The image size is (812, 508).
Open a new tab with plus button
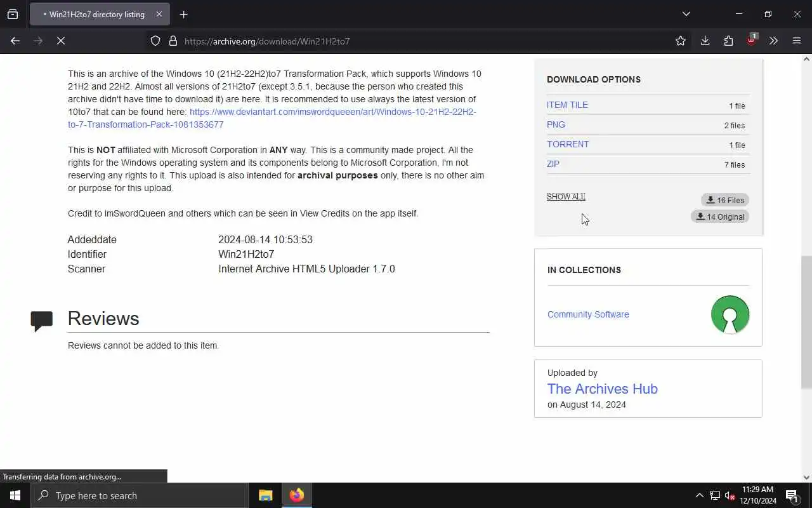click(x=183, y=14)
